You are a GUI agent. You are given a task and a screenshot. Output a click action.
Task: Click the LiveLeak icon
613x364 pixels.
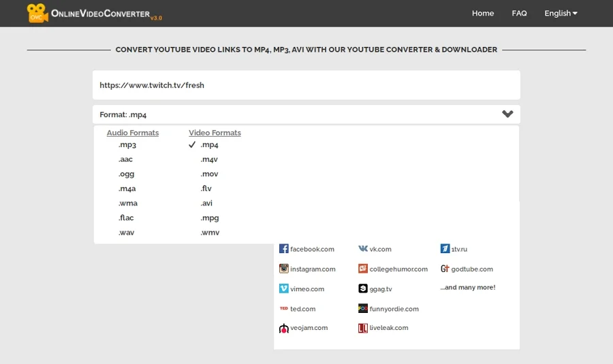coord(363,328)
